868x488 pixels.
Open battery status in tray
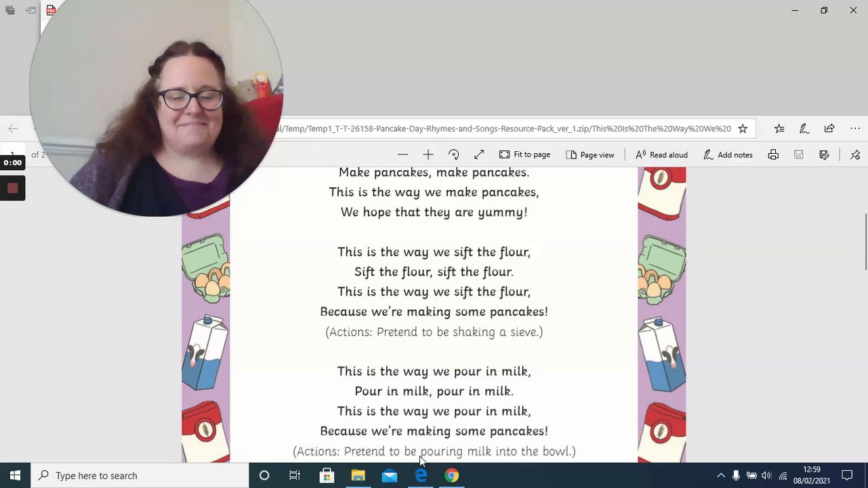coord(751,475)
